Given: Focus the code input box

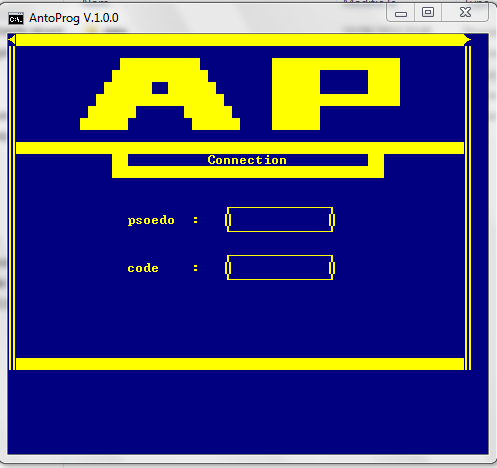Looking at the screenshot, I should pos(280,268).
